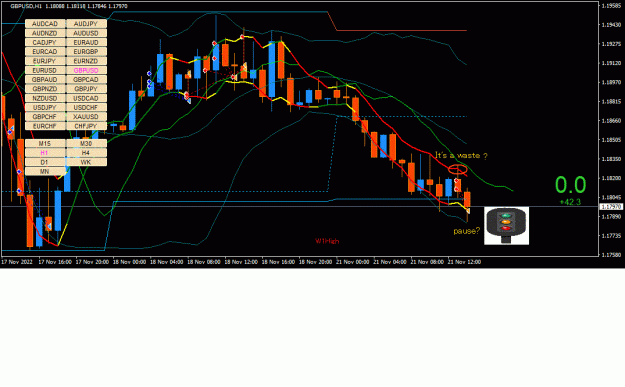625x387 pixels.
Task: Set timeframe to M30
Action: (86, 143)
